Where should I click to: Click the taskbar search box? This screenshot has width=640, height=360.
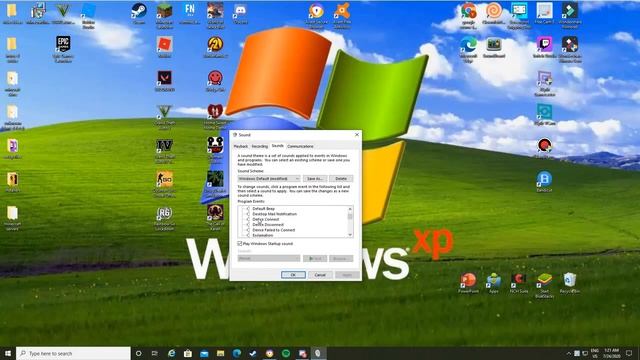click(x=73, y=353)
